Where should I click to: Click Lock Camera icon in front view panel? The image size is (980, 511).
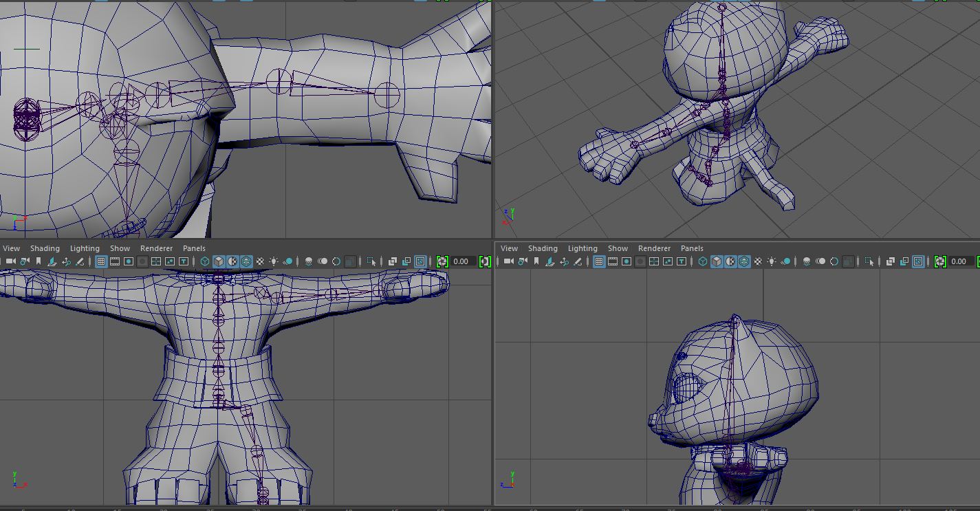25,261
